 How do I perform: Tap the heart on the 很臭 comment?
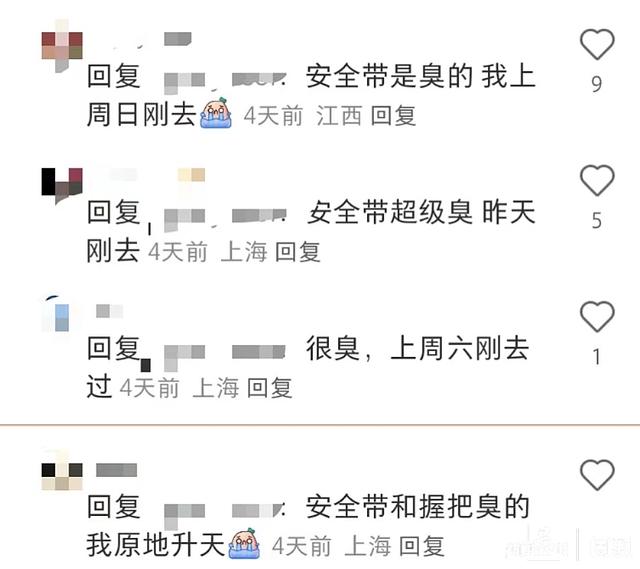tap(597, 317)
